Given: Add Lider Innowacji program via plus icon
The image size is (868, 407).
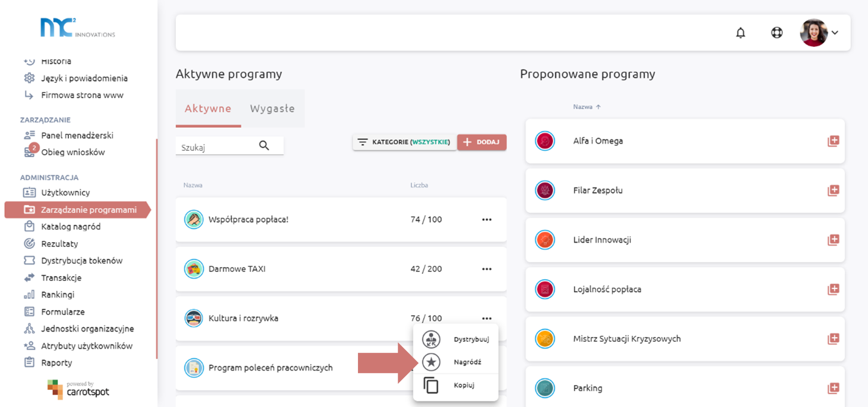Looking at the screenshot, I should [x=833, y=240].
